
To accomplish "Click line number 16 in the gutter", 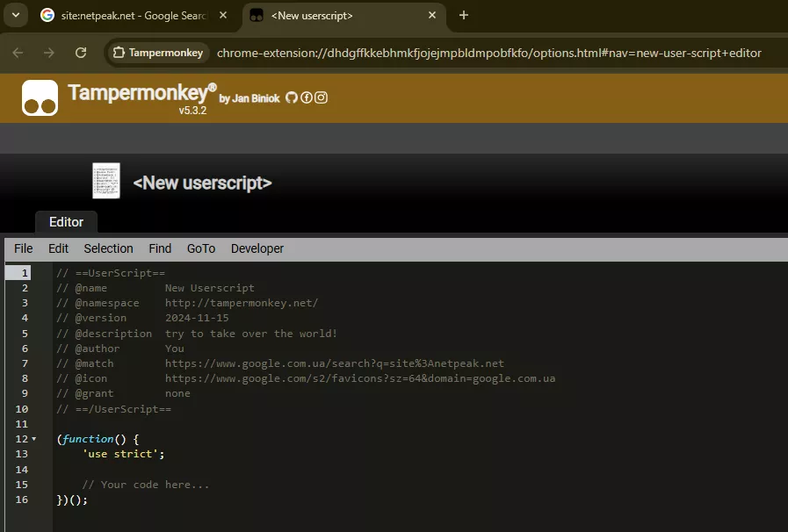I will (x=22, y=500).
